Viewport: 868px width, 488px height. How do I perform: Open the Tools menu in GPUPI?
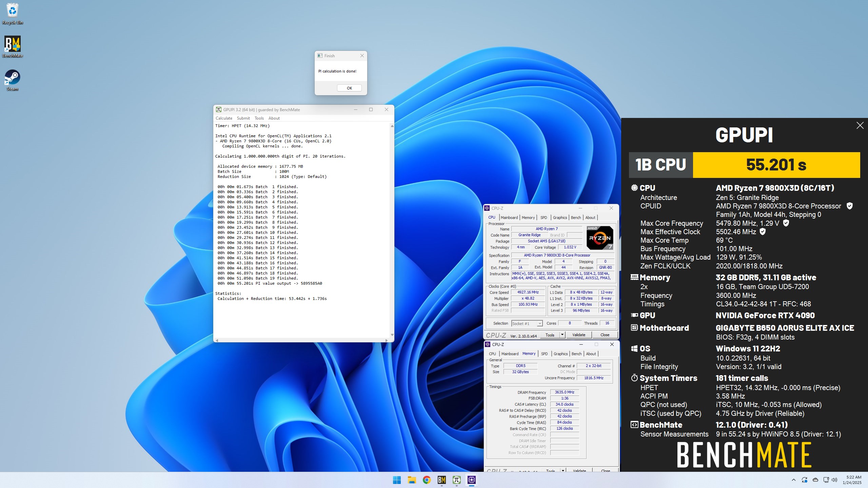(259, 118)
